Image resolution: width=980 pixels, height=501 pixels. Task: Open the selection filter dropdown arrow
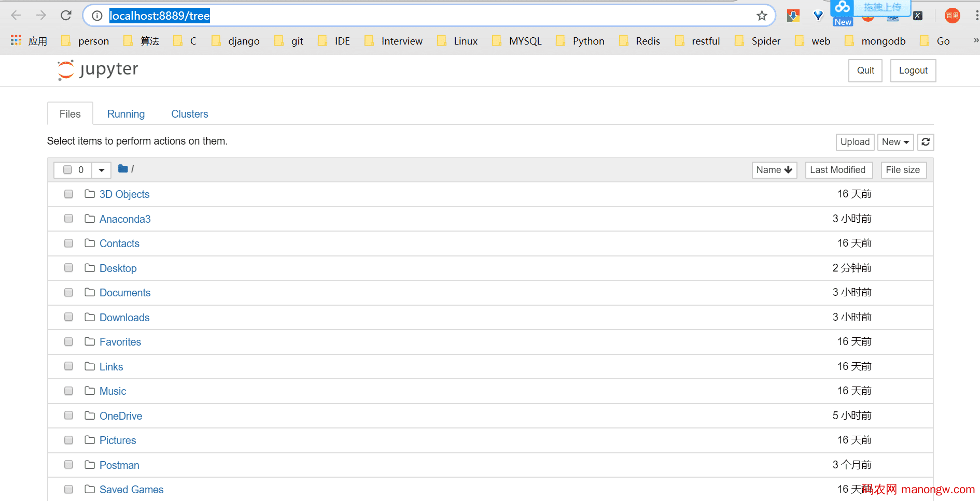(102, 170)
